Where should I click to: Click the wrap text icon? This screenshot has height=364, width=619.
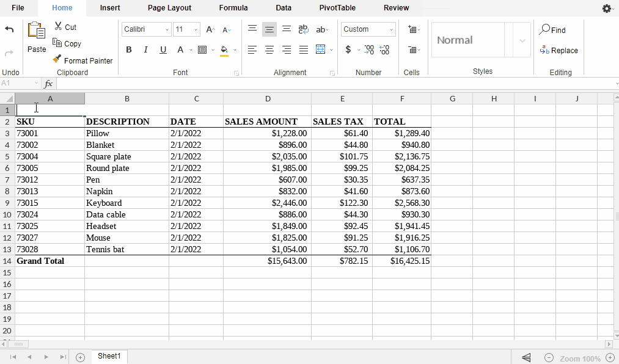(x=303, y=29)
